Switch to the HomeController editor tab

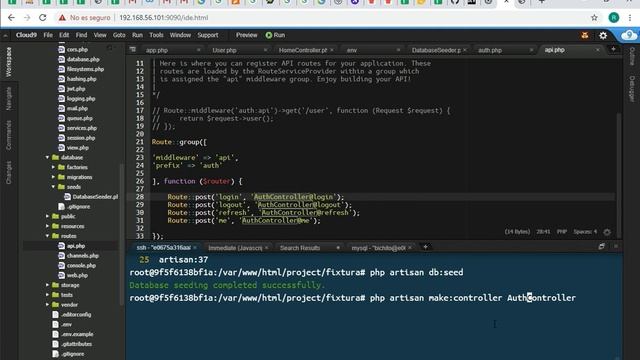tap(303, 50)
